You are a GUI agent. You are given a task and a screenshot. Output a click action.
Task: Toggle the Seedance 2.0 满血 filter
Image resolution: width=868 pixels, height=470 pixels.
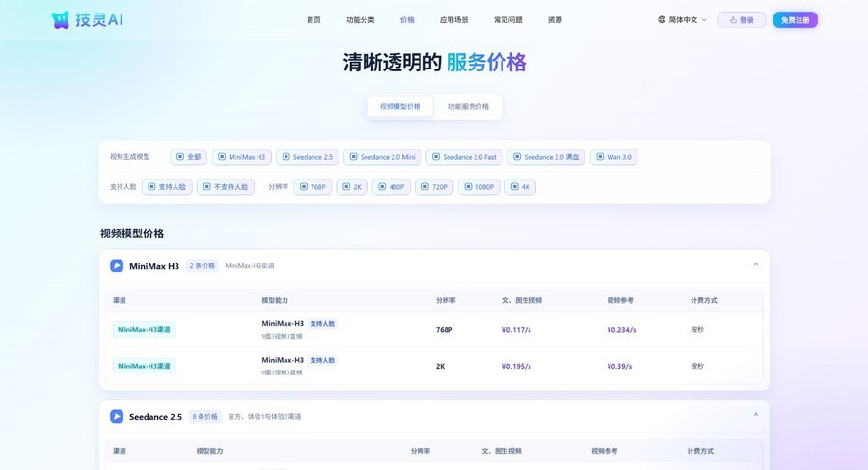pyautogui.click(x=547, y=157)
